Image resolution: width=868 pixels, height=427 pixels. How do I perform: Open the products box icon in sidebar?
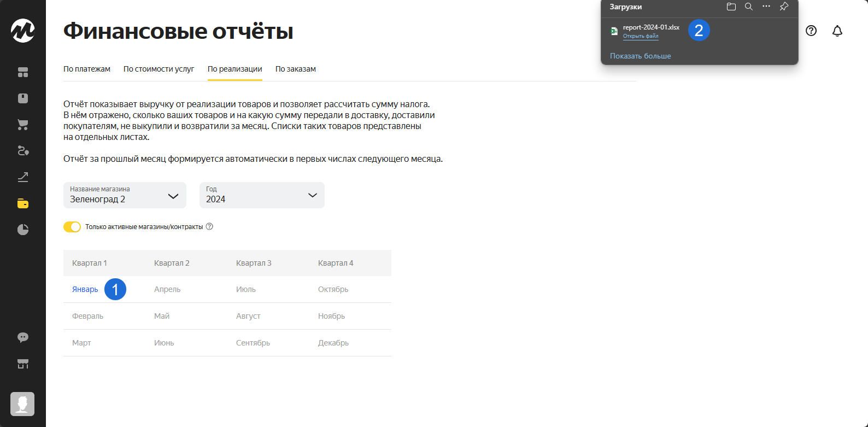point(23,98)
